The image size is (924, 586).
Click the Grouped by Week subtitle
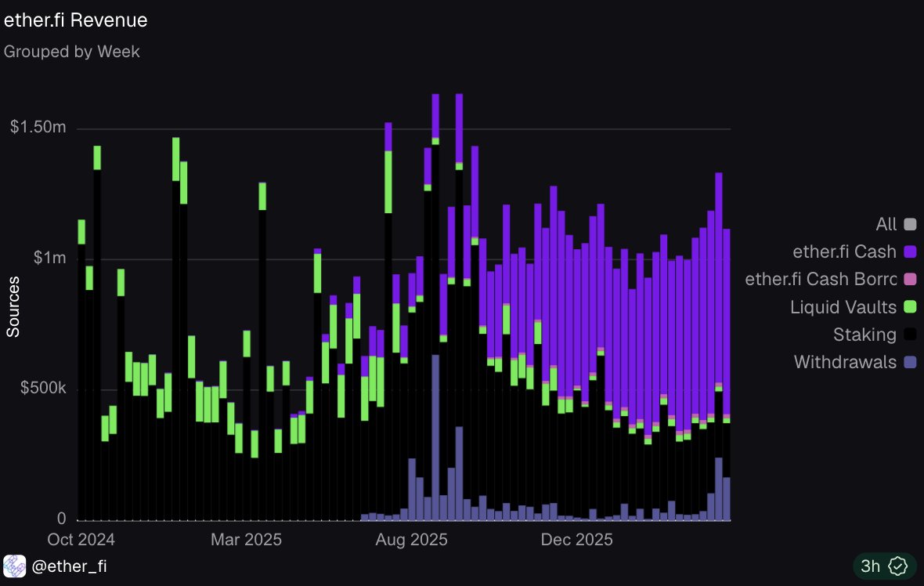[72, 52]
